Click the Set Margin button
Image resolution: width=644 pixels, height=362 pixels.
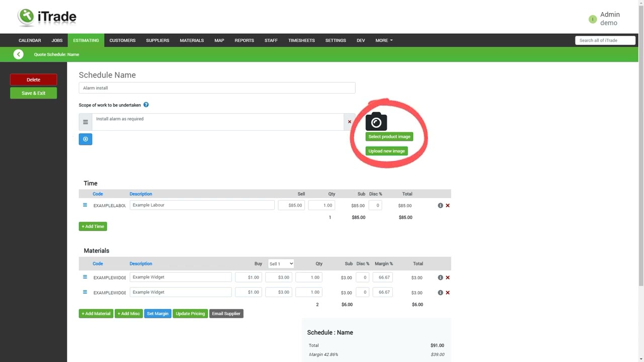(157, 314)
